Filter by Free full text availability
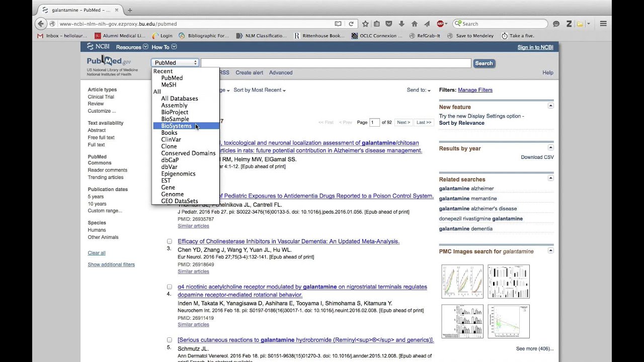 101,138
